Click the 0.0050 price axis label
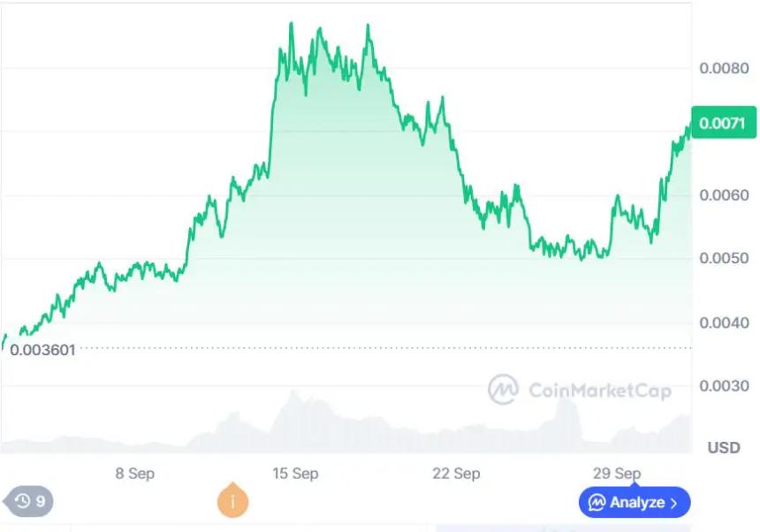The height and width of the screenshot is (532, 760). (724, 259)
